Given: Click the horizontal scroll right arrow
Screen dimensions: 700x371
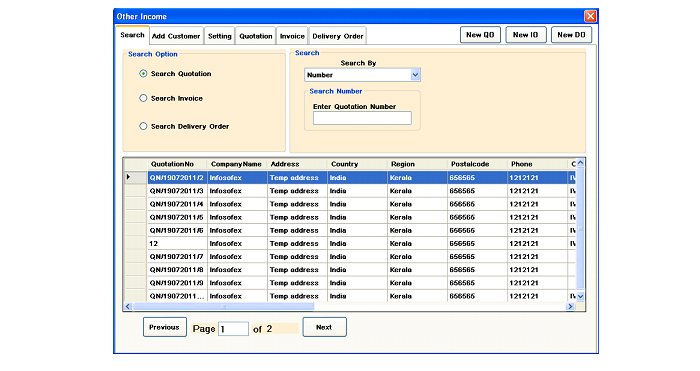Looking at the screenshot, I should point(570,306).
